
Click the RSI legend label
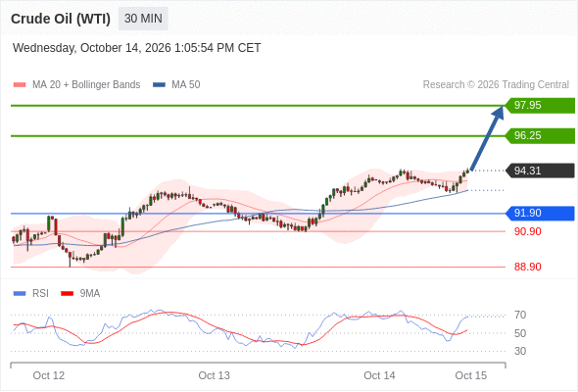tap(40, 294)
